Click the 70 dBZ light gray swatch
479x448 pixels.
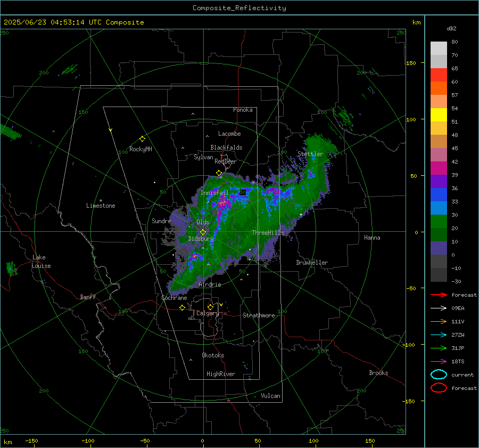tap(439, 48)
